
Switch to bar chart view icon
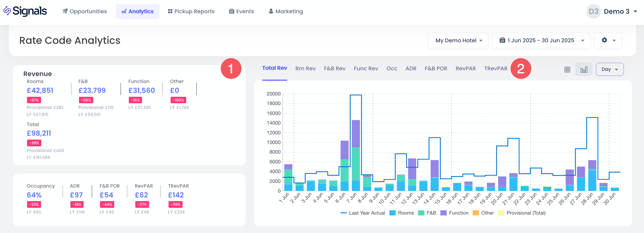[584, 70]
